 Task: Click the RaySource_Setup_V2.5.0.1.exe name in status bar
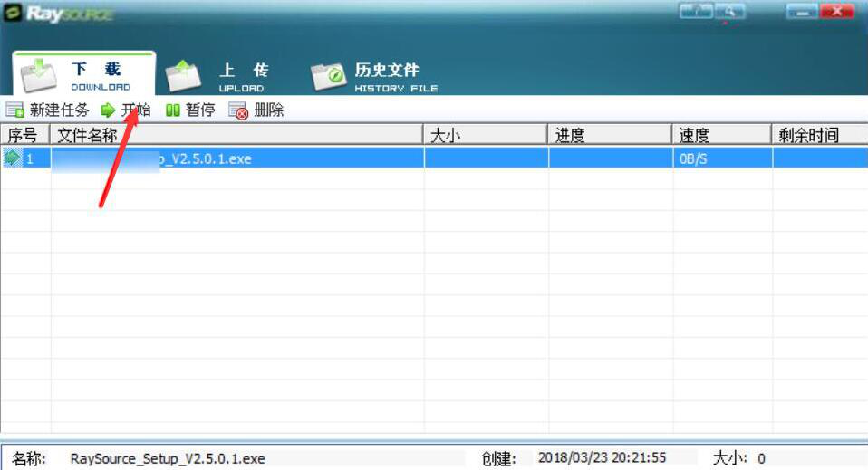(x=168, y=458)
